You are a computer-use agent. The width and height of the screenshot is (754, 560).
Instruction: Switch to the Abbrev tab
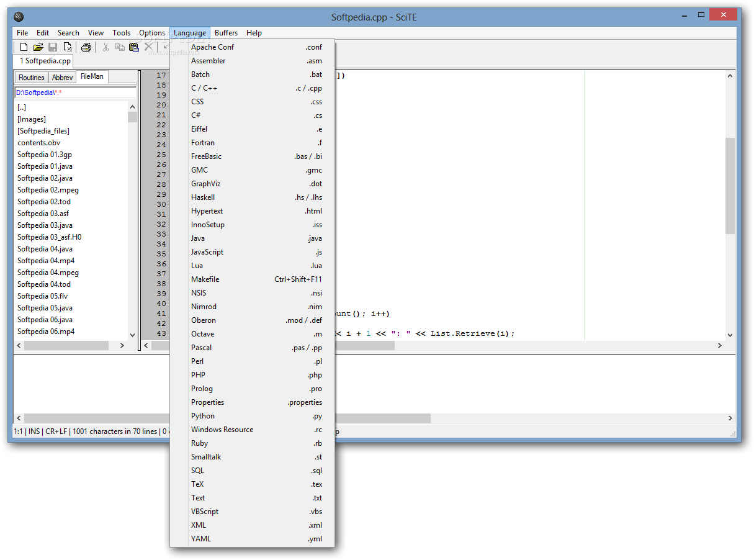tap(63, 78)
